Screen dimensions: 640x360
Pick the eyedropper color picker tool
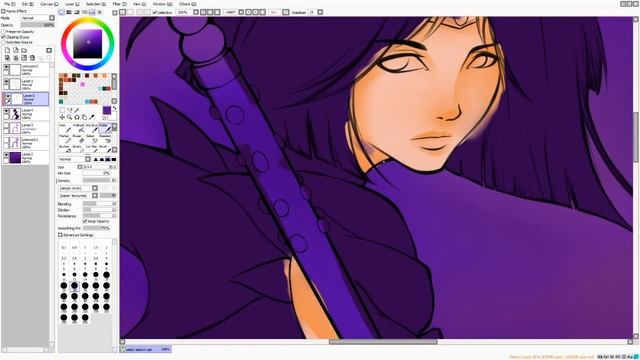point(92,118)
